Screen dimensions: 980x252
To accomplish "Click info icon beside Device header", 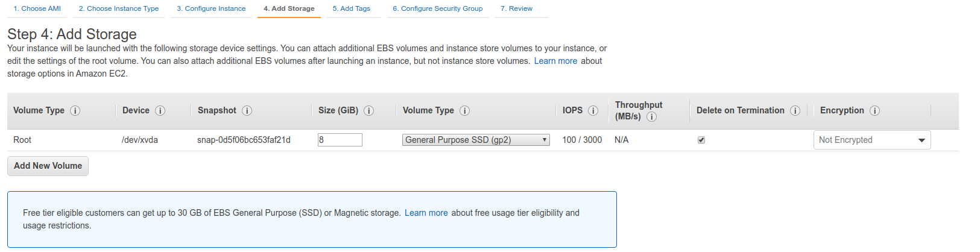I will point(160,110).
